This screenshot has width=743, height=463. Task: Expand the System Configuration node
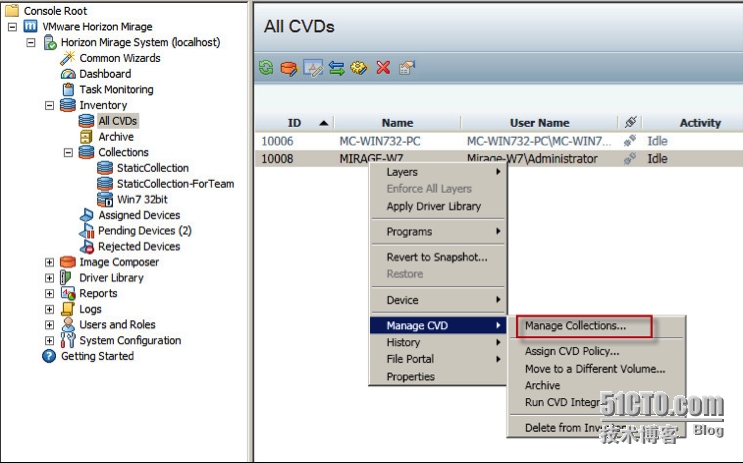(x=49, y=340)
